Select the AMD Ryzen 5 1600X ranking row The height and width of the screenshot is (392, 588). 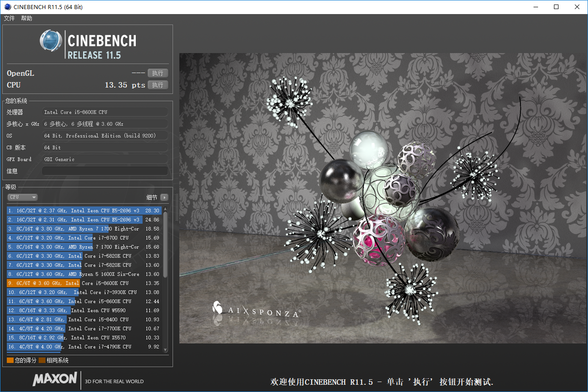click(x=84, y=274)
